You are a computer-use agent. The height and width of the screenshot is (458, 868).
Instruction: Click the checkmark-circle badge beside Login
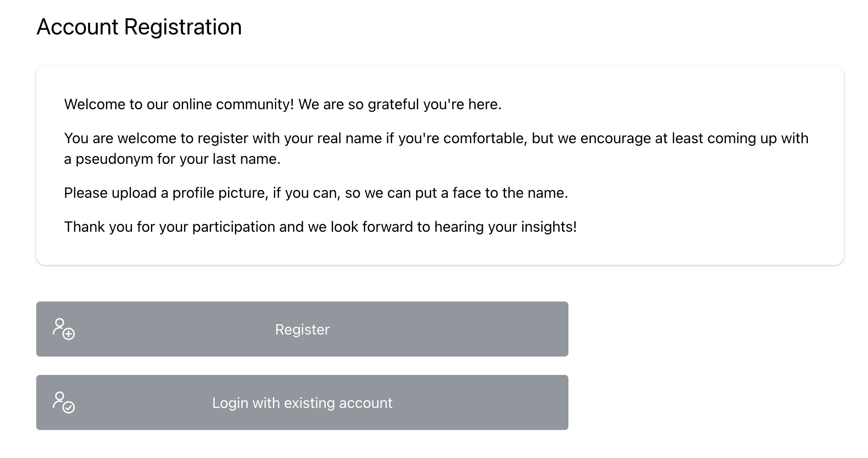(x=69, y=408)
